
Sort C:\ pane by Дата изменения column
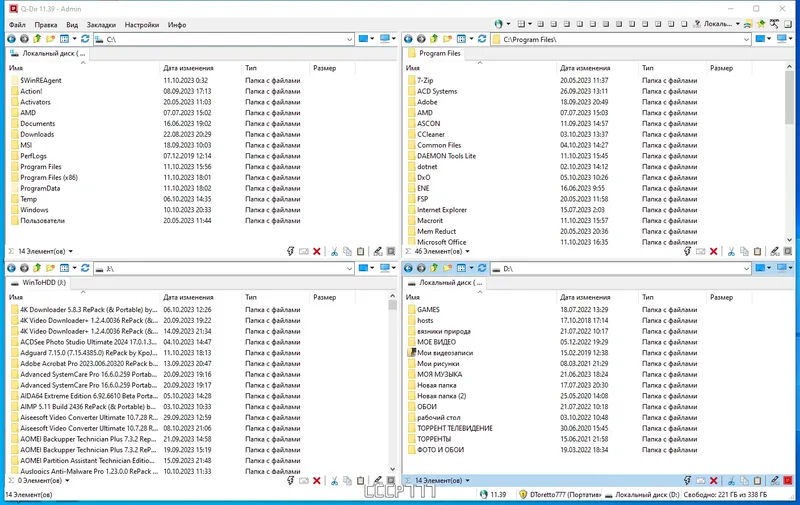coord(200,68)
